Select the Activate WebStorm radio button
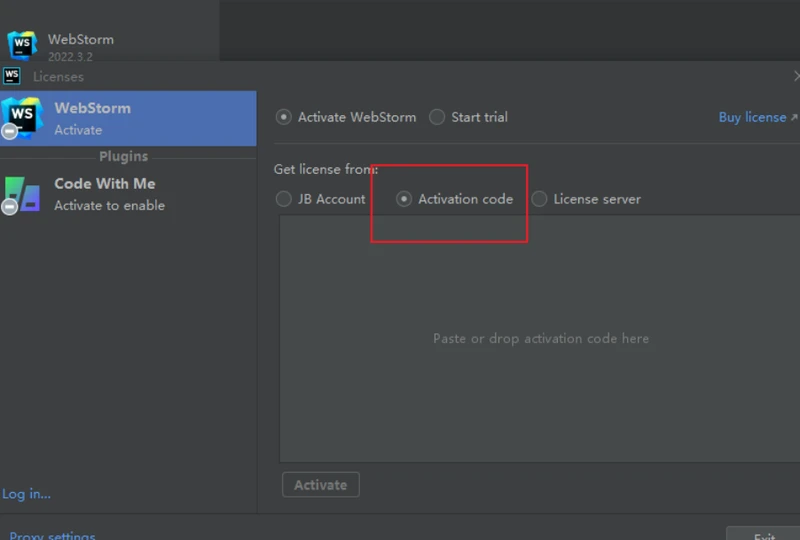 [x=284, y=117]
